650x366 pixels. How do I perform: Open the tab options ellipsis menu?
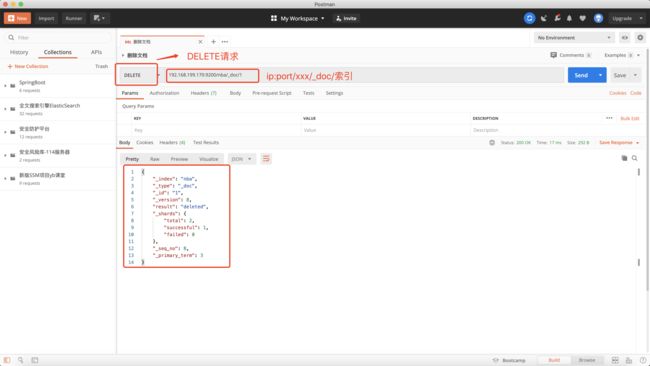pos(225,42)
